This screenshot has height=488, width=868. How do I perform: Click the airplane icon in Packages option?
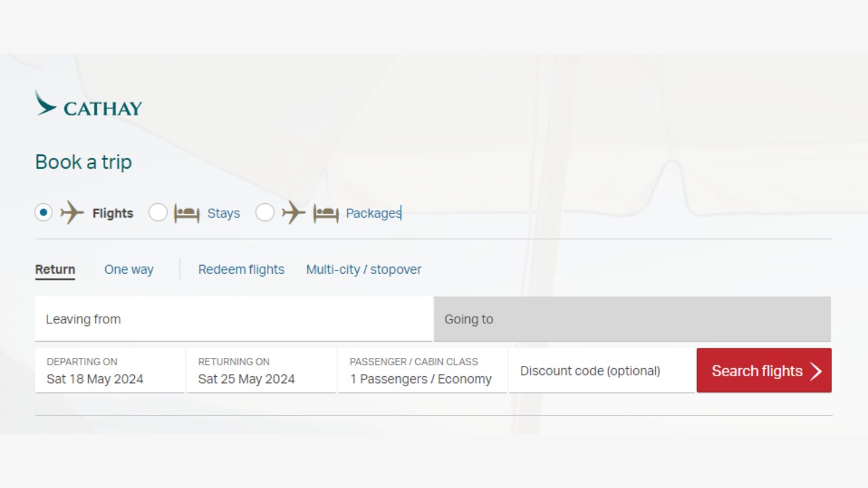293,213
